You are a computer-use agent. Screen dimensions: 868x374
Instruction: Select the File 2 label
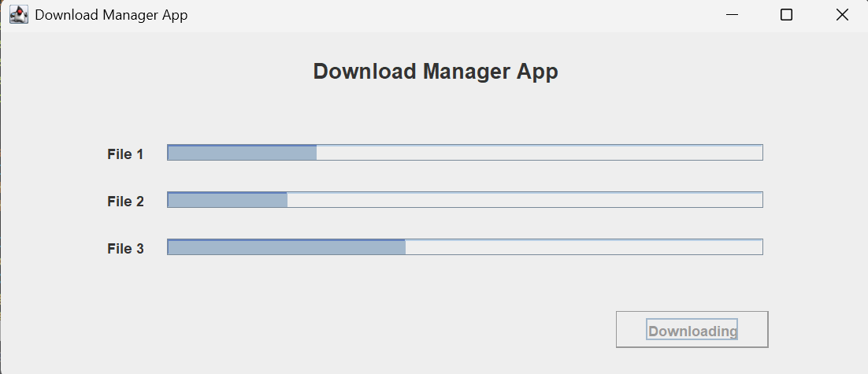pos(125,202)
